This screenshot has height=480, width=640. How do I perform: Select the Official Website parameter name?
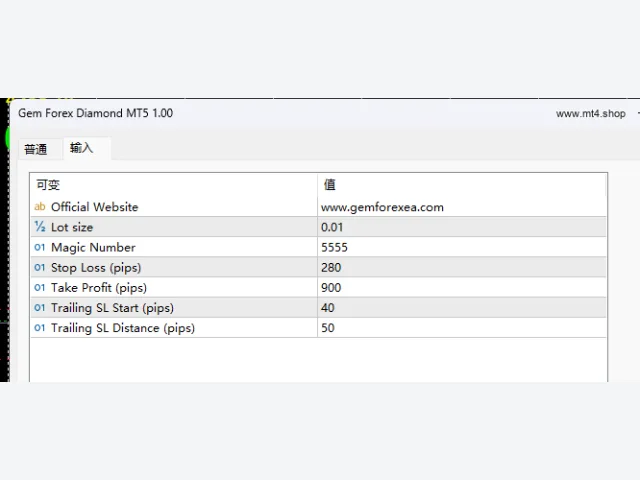click(94, 207)
